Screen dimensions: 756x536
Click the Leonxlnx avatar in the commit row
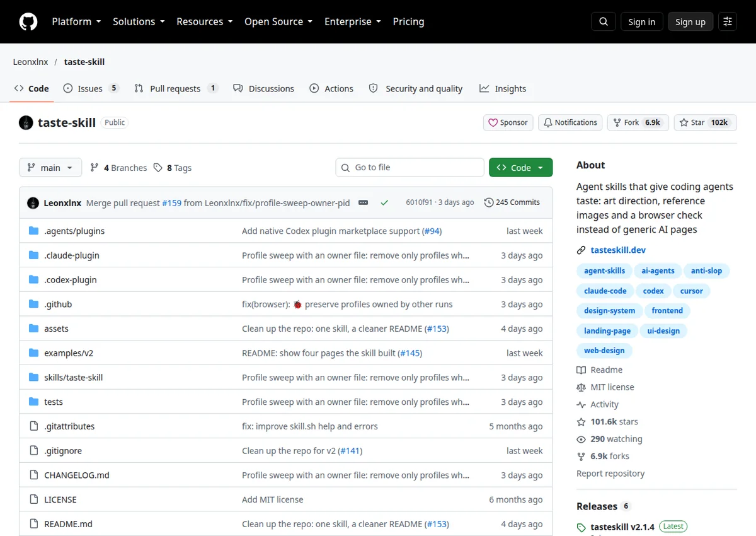point(33,203)
